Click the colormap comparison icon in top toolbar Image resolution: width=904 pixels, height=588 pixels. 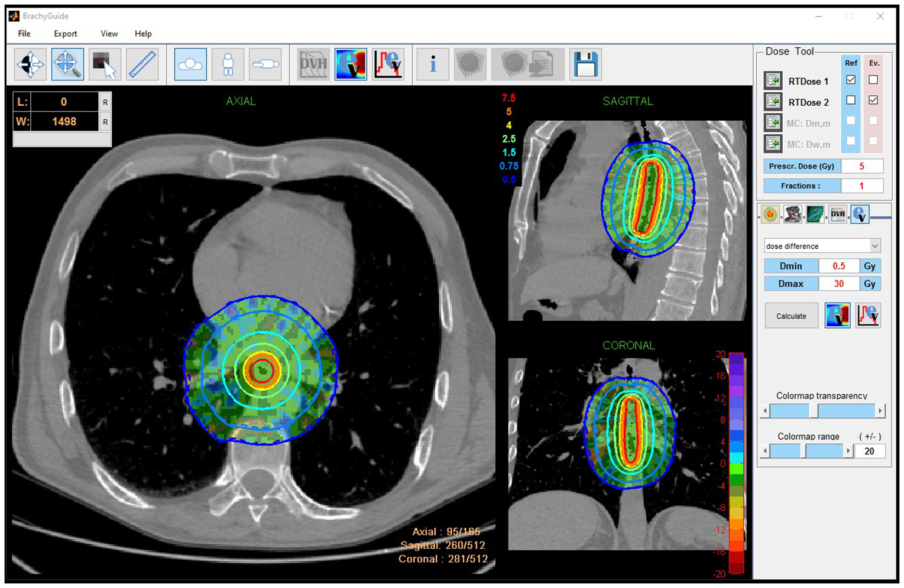coord(351,64)
